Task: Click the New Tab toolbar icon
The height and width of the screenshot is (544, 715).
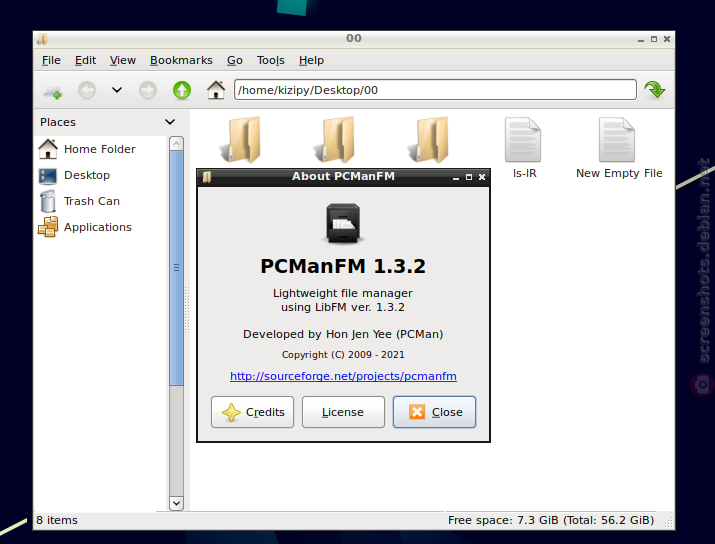Action: click(53, 90)
